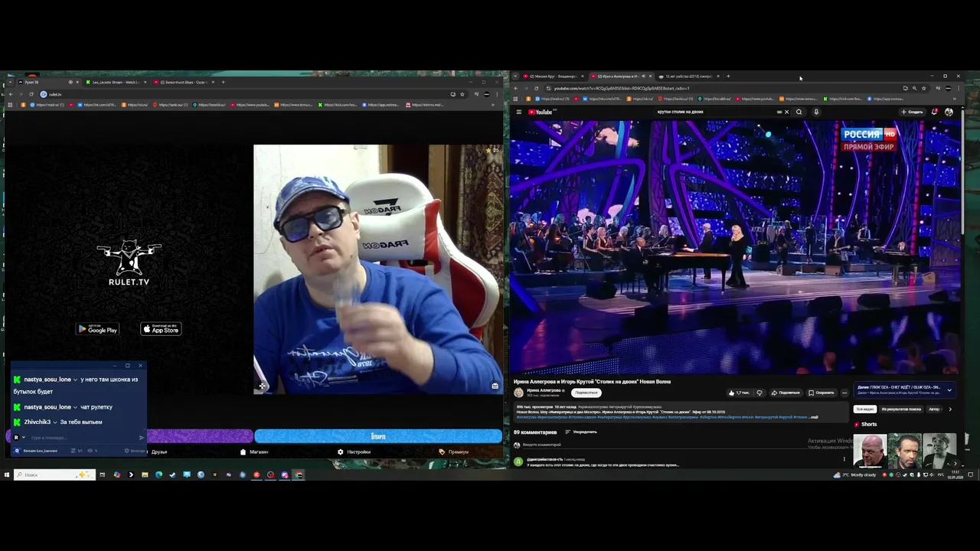Click Сохранить save button
This screenshot has width=980, height=551.
[x=822, y=393]
